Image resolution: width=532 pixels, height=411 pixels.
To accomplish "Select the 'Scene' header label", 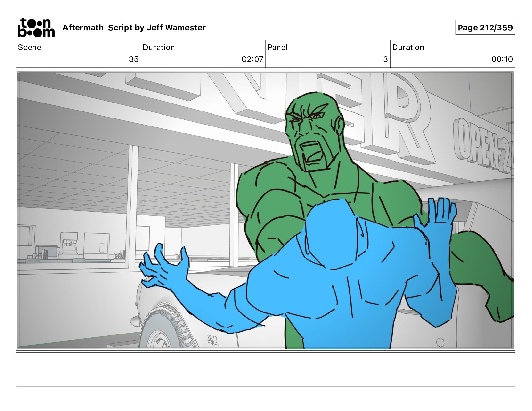I will pos(30,47).
